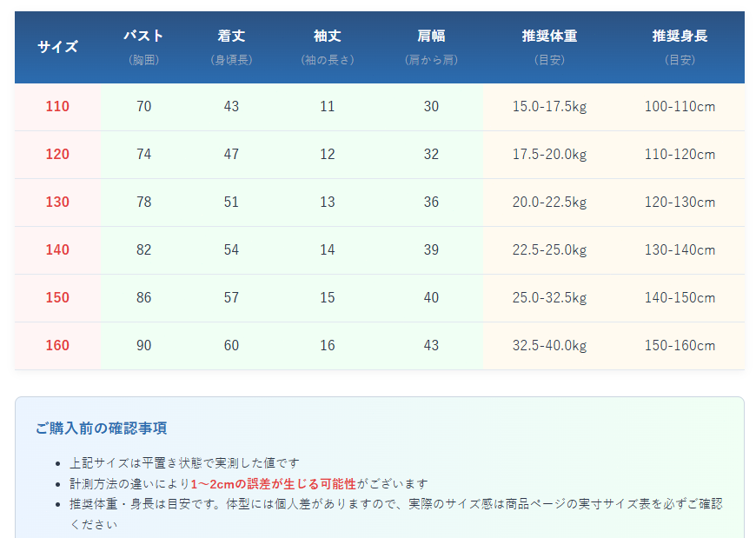Click sleeve length value 12
Viewport: 756px width, 538px height.
point(328,154)
